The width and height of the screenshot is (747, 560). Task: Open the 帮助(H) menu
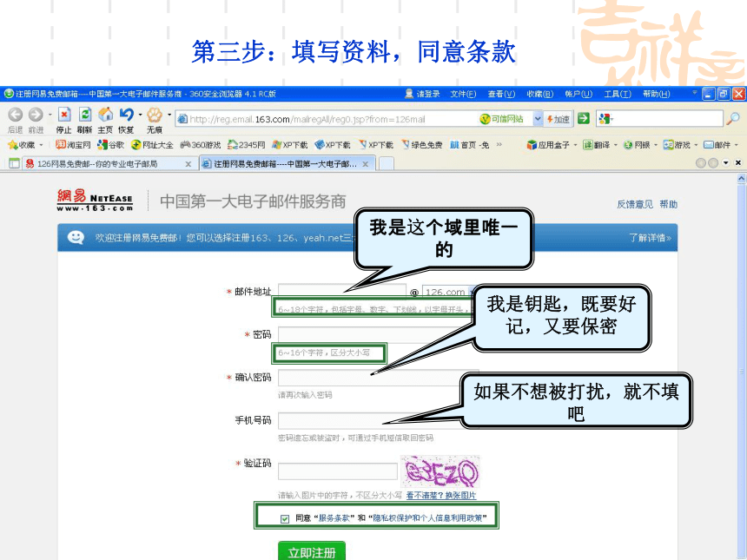click(x=657, y=94)
